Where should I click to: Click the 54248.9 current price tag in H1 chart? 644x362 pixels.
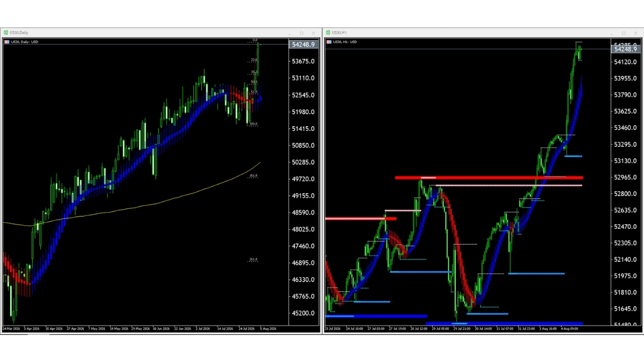(x=625, y=49)
